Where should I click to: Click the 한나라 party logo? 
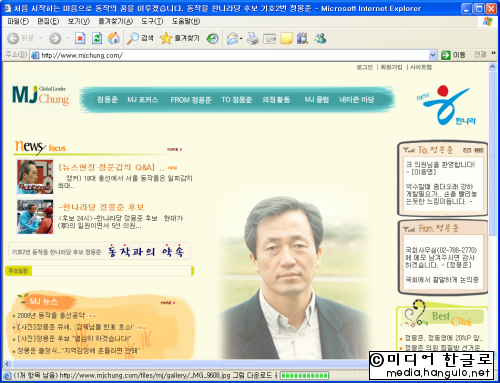point(447,105)
